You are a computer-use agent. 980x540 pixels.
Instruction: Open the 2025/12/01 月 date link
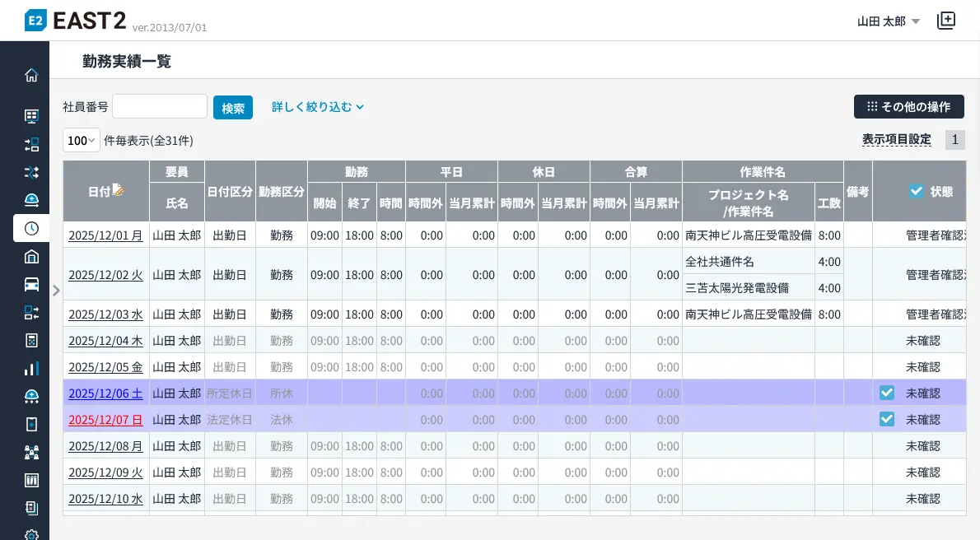click(105, 235)
